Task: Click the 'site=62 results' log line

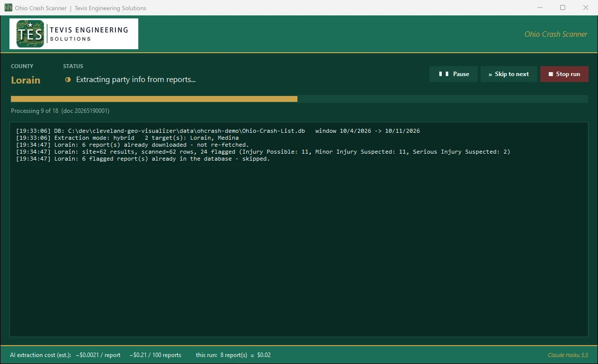Action: tap(263, 152)
